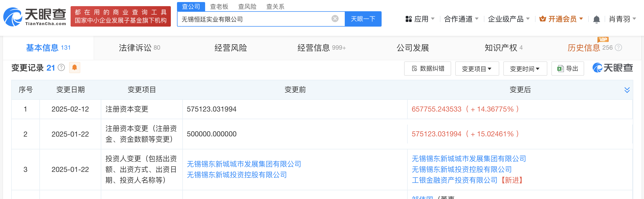Click the 投资人变更 item cell in row 3

[141, 169]
